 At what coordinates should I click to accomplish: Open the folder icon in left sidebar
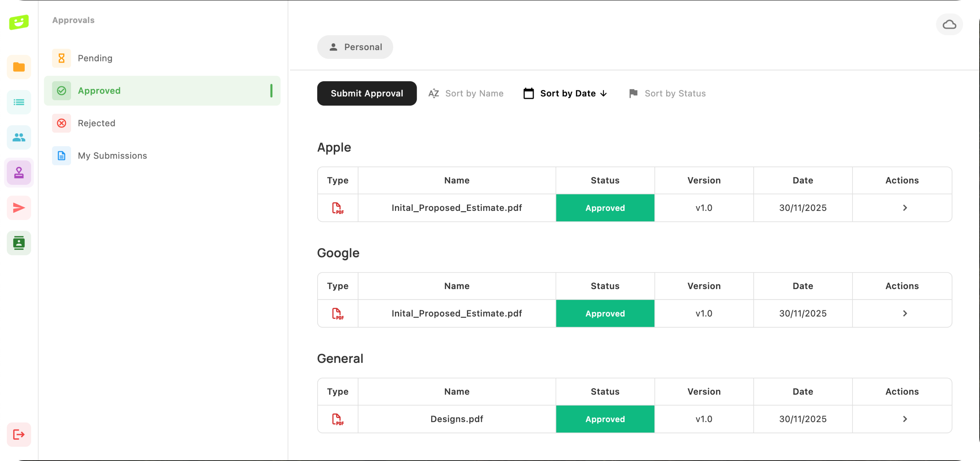point(19,67)
